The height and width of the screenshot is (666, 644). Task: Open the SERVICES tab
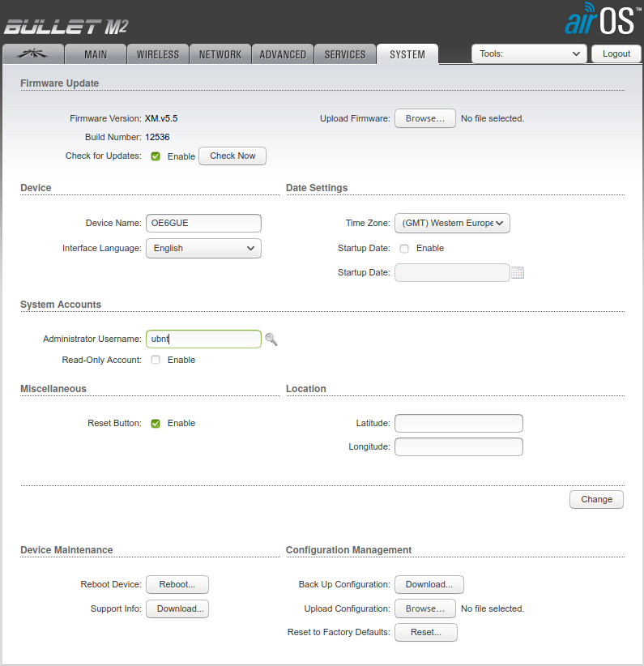(345, 54)
